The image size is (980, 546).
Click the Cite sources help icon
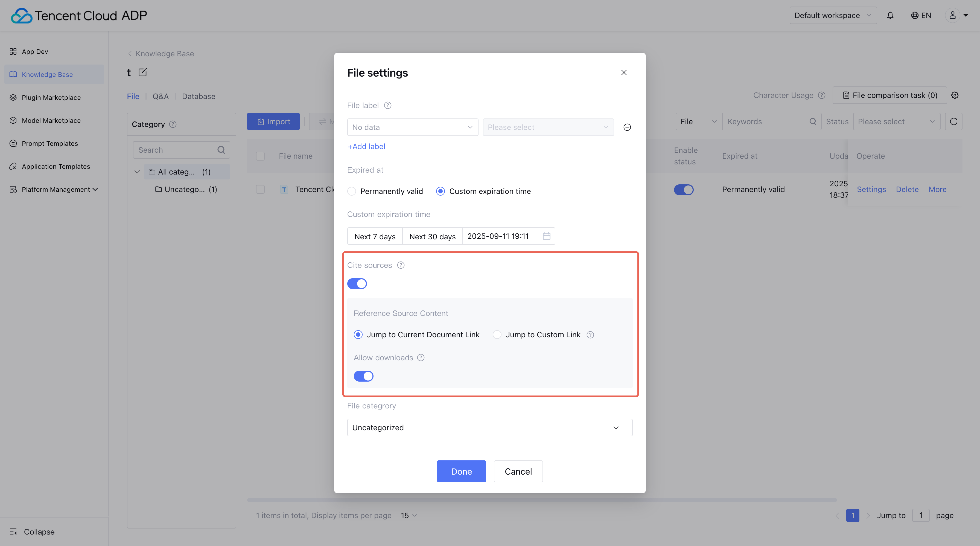click(401, 265)
